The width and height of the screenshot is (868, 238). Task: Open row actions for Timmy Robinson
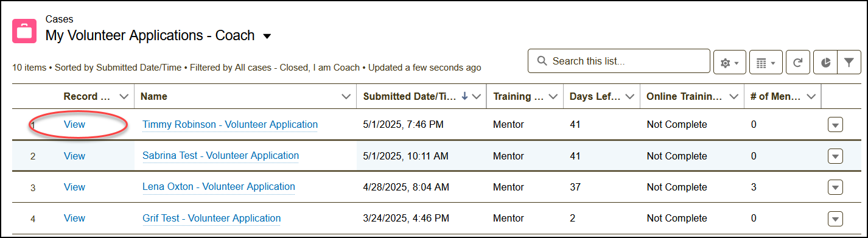[835, 125]
